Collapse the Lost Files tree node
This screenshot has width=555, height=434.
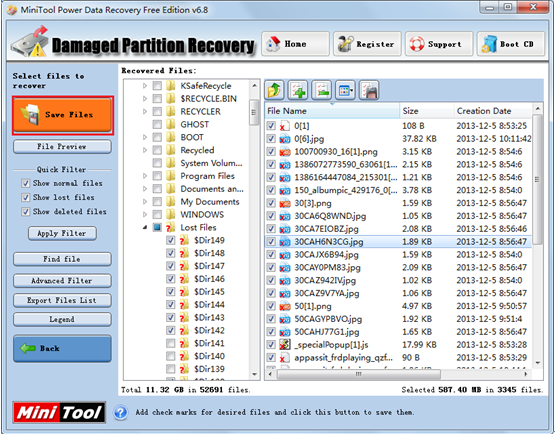point(145,228)
